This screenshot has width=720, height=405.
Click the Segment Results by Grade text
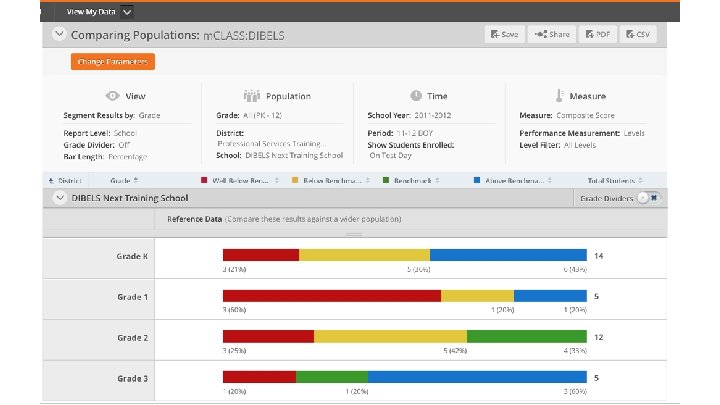(x=112, y=115)
